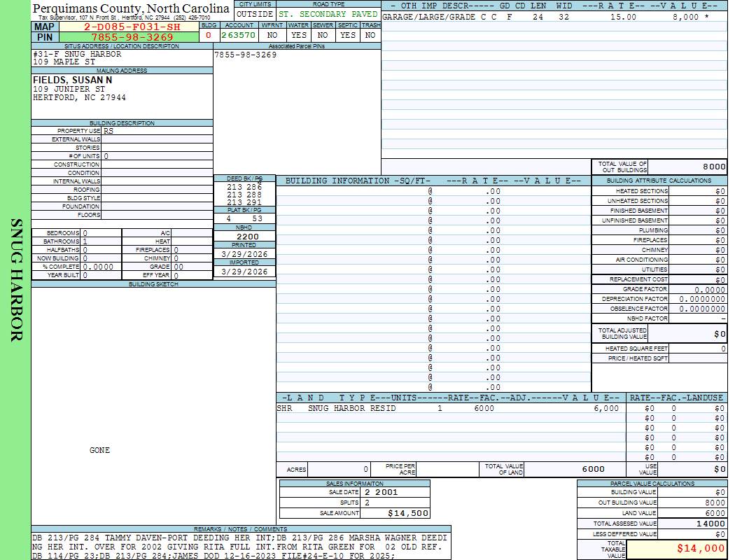
Task: Click the CITY LIMITS value OUTSIDE
Action: click(x=255, y=14)
